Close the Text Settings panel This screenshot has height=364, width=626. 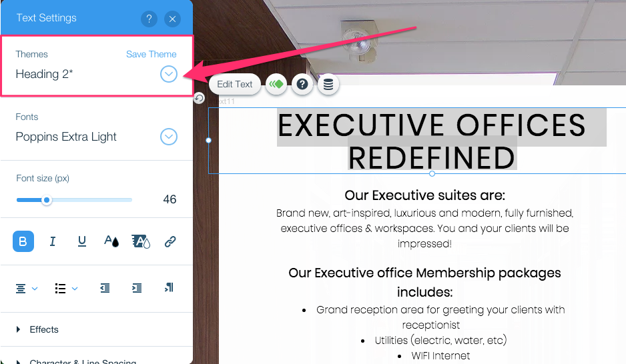tap(172, 19)
